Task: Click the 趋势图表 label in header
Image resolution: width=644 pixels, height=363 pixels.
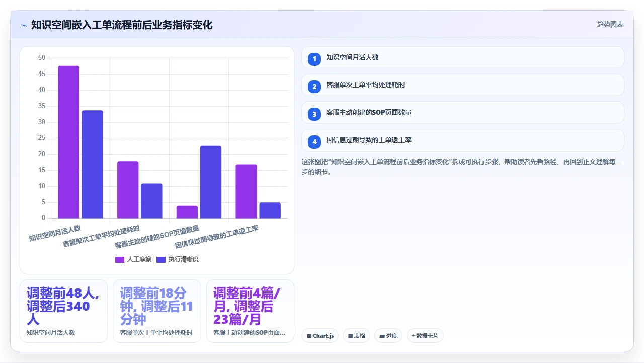Action: 610,24
